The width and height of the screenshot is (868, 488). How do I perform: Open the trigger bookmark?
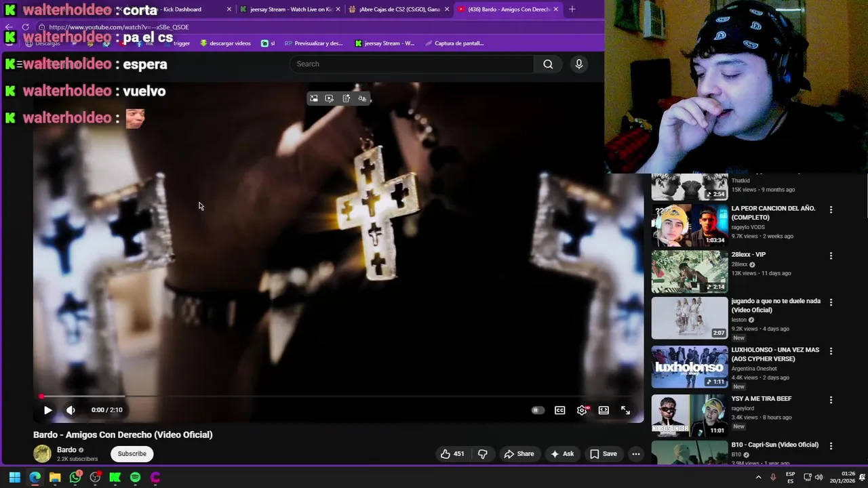click(181, 43)
